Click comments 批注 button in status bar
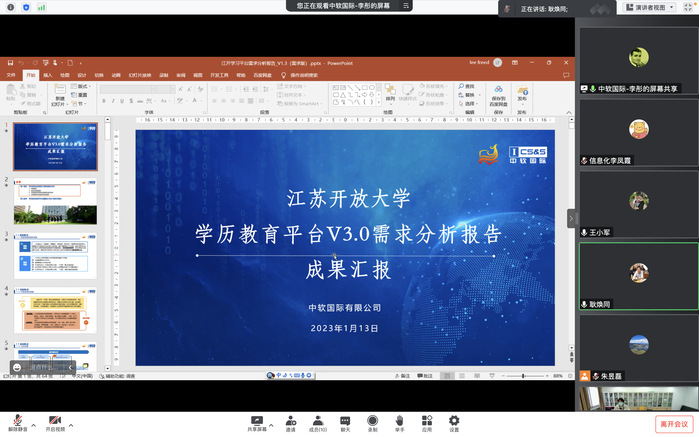Viewport: 699px width, 437px height. pos(425,376)
